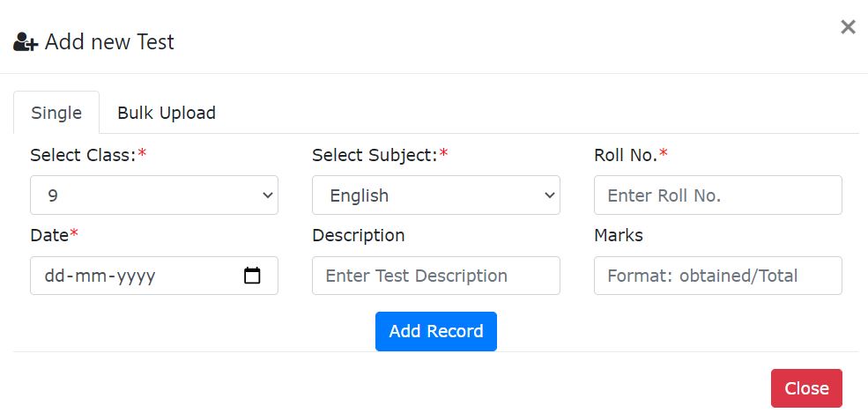Click the add-user icon beside the title

click(x=25, y=42)
